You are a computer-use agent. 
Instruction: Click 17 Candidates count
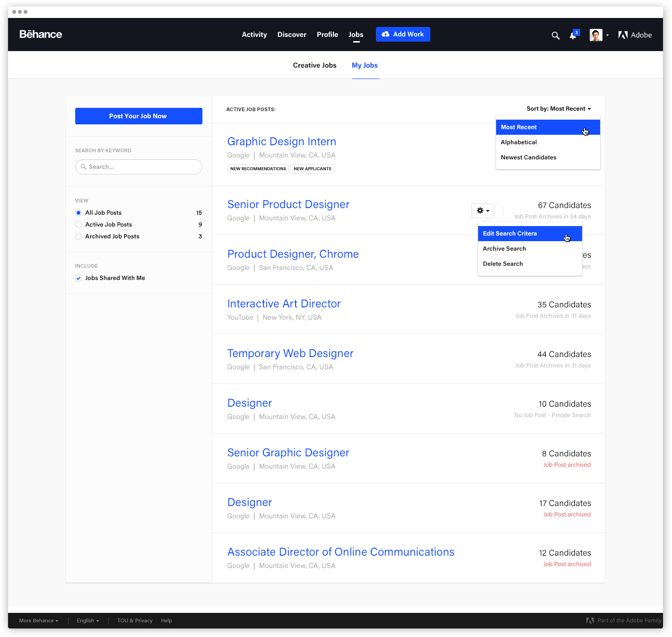(x=565, y=503)
